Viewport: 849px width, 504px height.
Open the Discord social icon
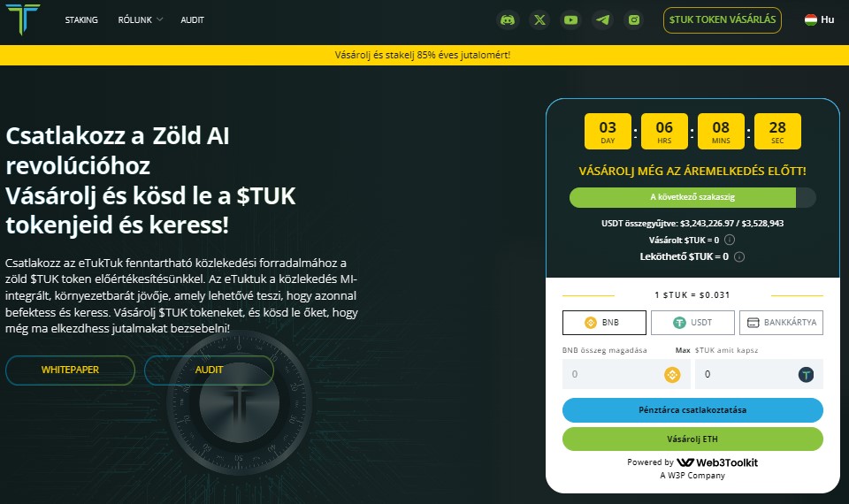click(508, 19)
